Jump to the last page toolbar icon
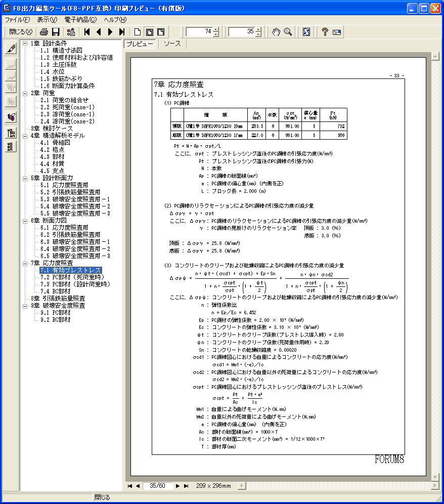 (122, 32)
